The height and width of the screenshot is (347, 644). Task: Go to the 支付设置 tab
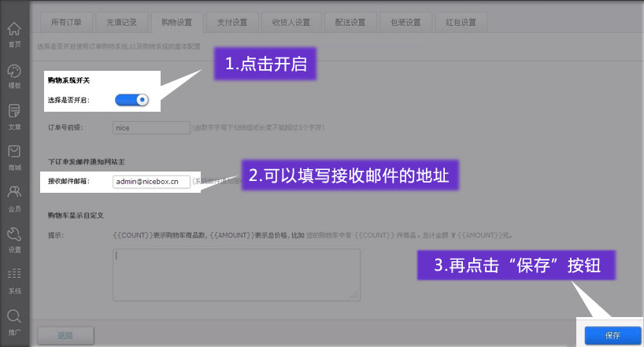(231, 22)
